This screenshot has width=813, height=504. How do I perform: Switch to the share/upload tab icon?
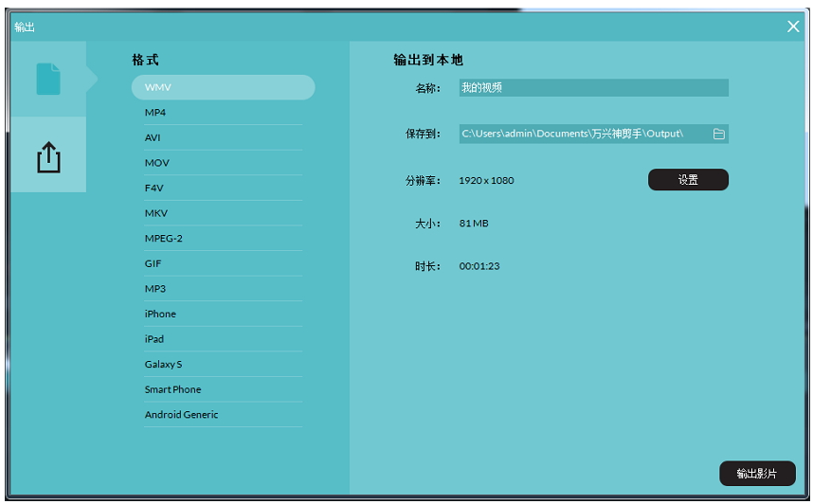tap(48, 157)
